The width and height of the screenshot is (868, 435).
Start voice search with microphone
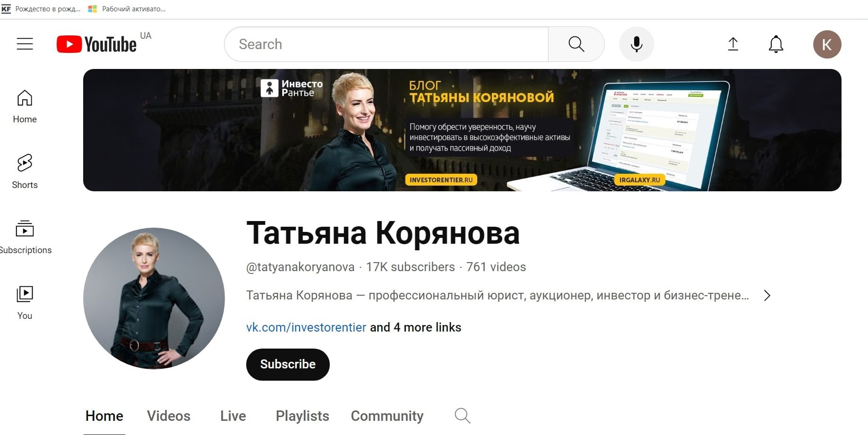636,44
